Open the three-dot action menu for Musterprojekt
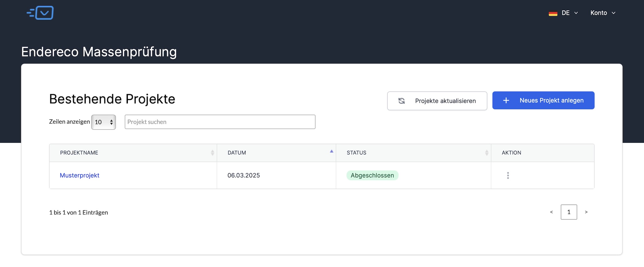The width and height of the screenshot is (644, 267). point(508,175)
